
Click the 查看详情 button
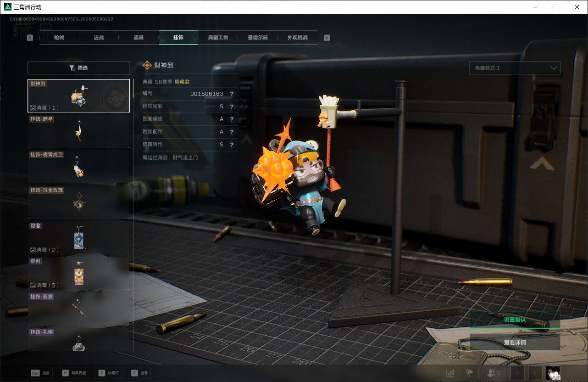click(x=515, y=343)
